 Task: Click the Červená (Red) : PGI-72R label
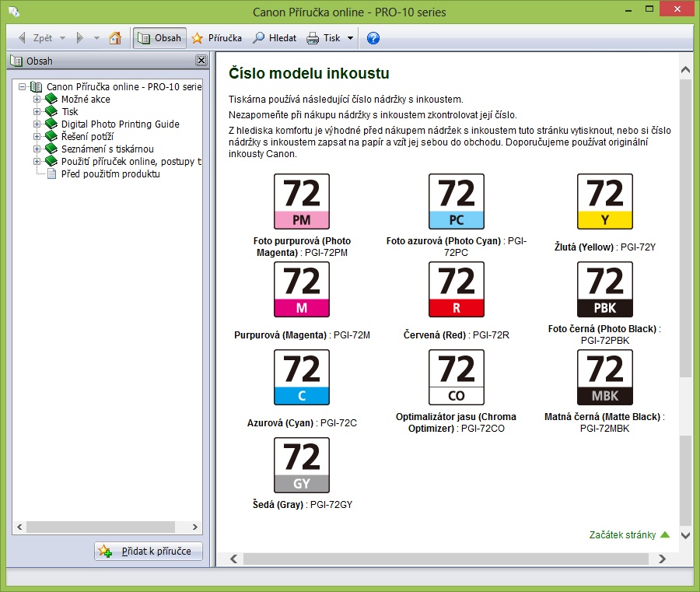coord(457,335)
